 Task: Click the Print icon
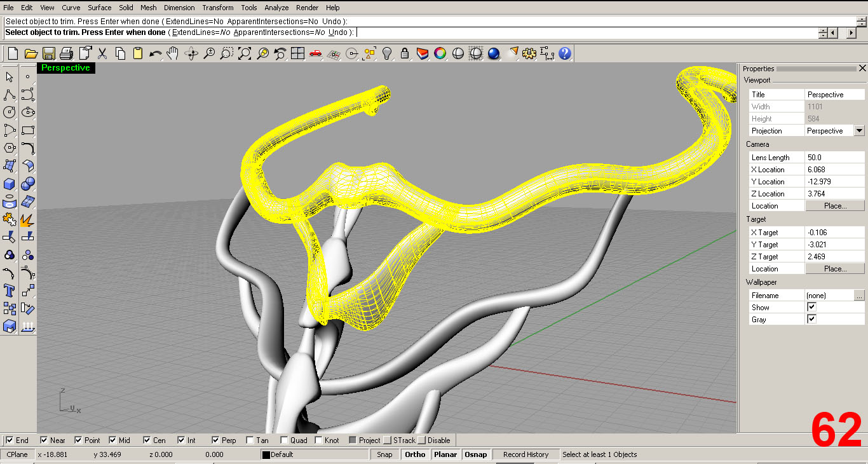pos(67,54)
